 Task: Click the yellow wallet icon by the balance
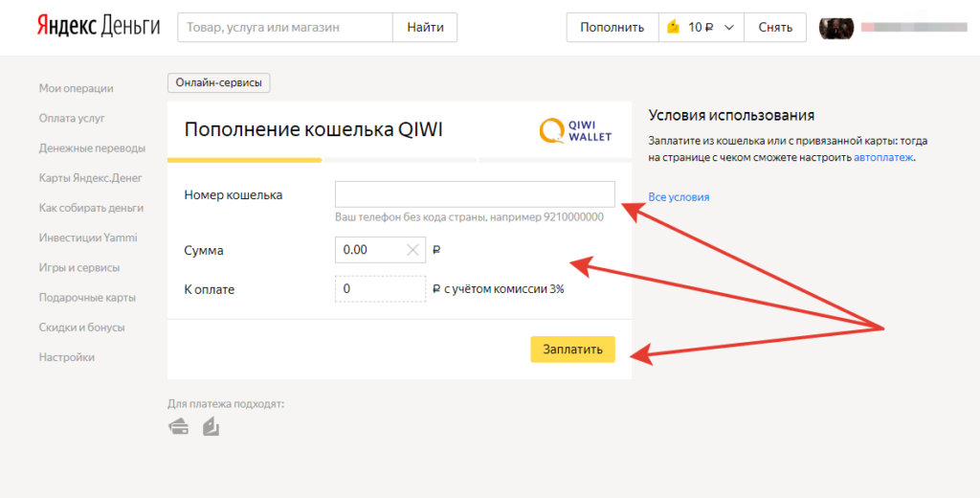(673, 27)
